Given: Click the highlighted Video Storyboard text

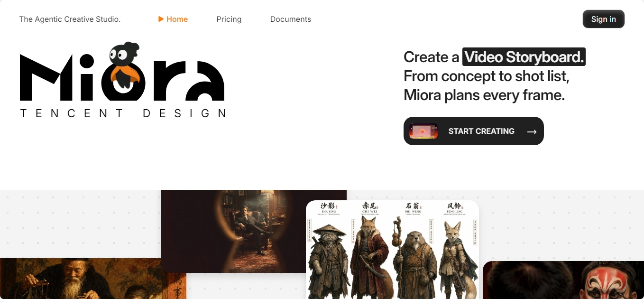Looking at the screenshot, I should [524, 57].
